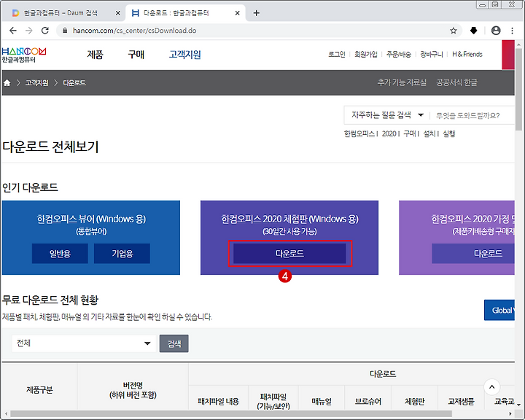Click the 설치 keyword link
Viewport: 525px width, 420px height.
[x=429, y=133]
